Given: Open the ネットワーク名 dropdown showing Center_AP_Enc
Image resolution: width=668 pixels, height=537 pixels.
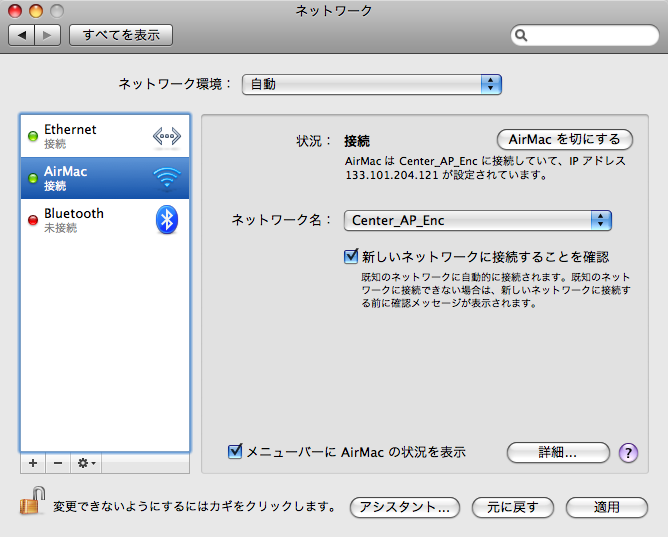Looking at the screenshot, I should click(478, 220).
